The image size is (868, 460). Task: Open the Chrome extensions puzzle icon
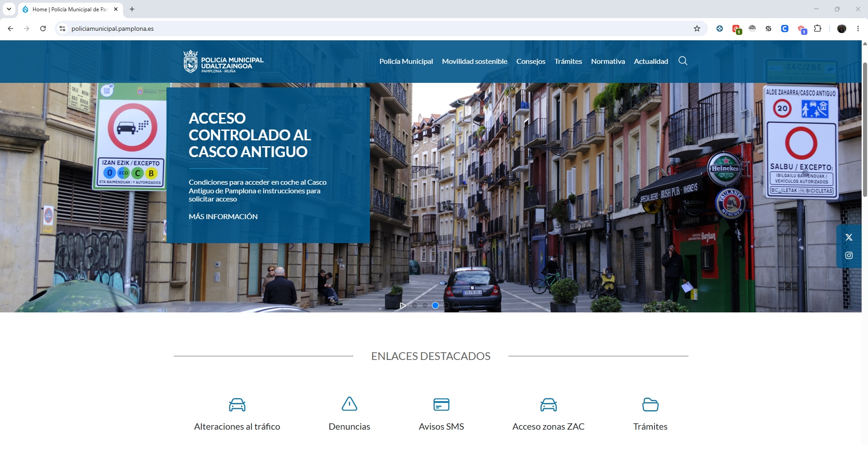(817, 29)
